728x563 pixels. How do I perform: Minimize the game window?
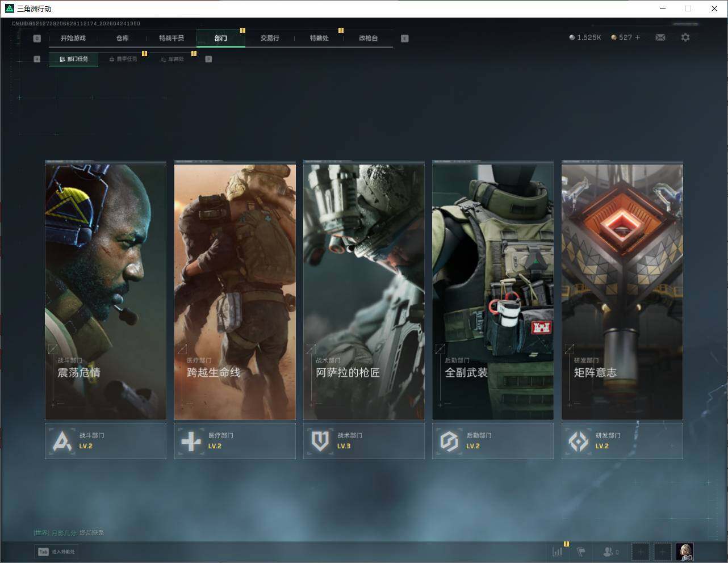coord(663,9)
